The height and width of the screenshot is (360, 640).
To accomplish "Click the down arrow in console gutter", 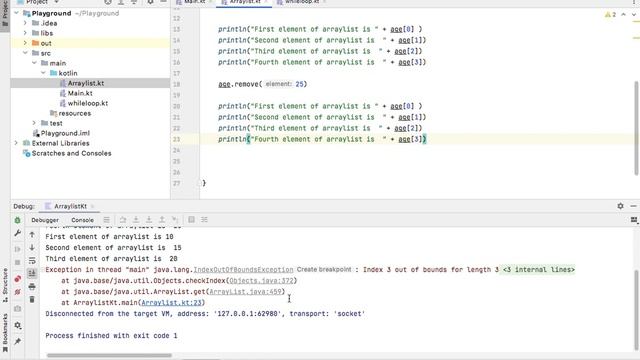I will coord(32,248).
